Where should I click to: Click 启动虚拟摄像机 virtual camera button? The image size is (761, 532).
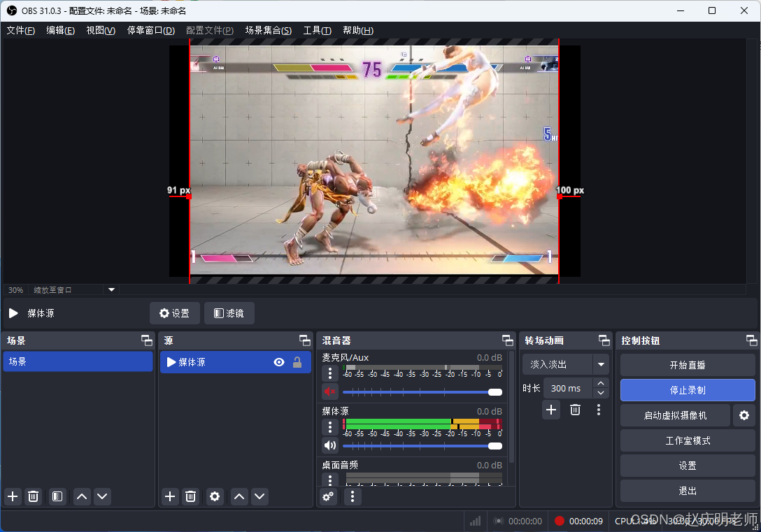[x=675, y=416]
